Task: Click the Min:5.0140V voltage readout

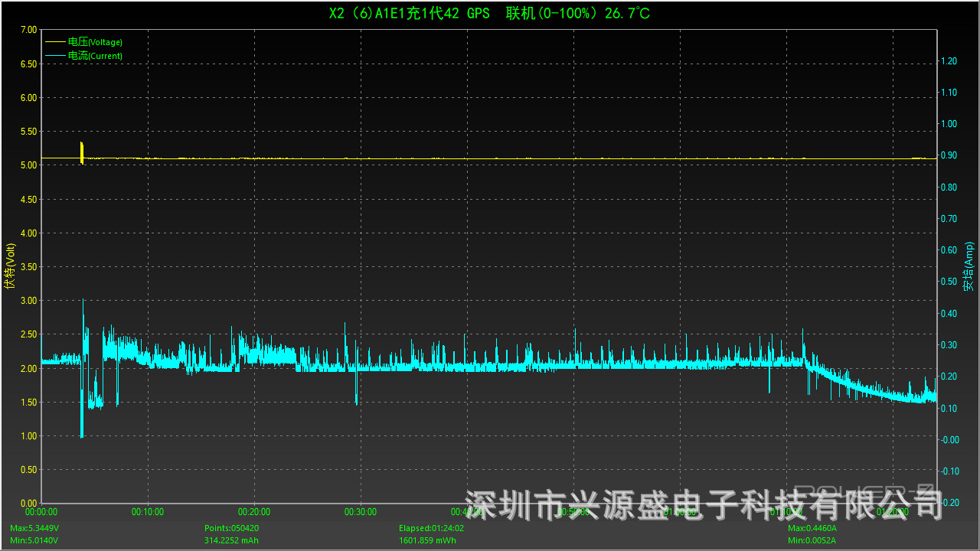Action: pyautogui.click(x=34, y=540)
